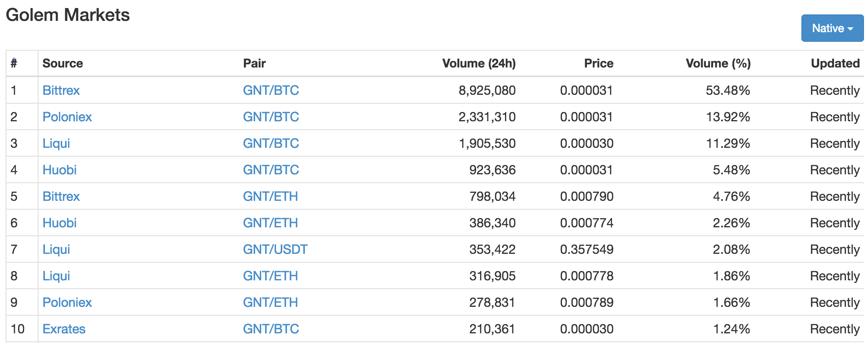Select volume value 798,034
868x343 pixels.
(493, 196)
